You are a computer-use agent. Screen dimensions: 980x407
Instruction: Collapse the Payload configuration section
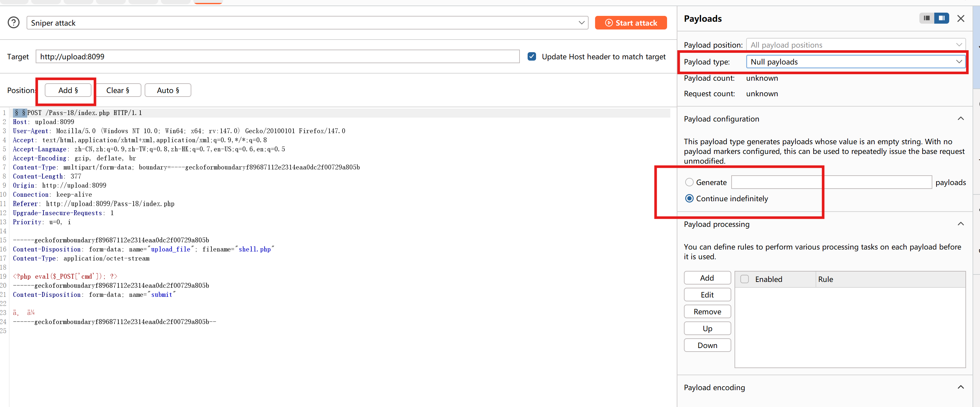[x=961, y=119]
